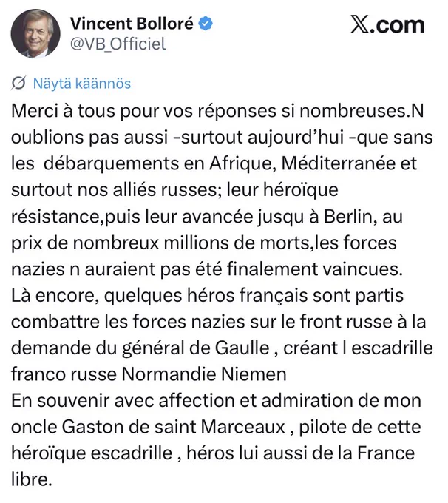
Task: Click the .com text beside the X logo
Action: (x=397, y=25)
